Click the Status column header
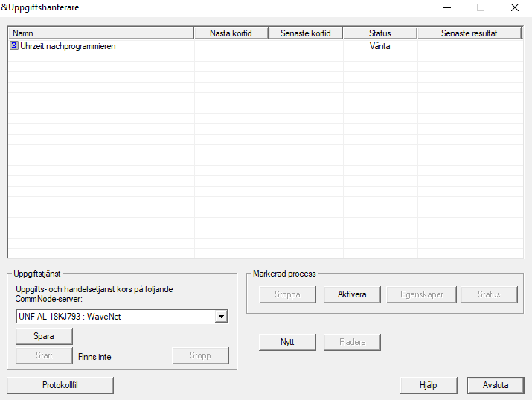532x400 pixels. tap(379, 33)
